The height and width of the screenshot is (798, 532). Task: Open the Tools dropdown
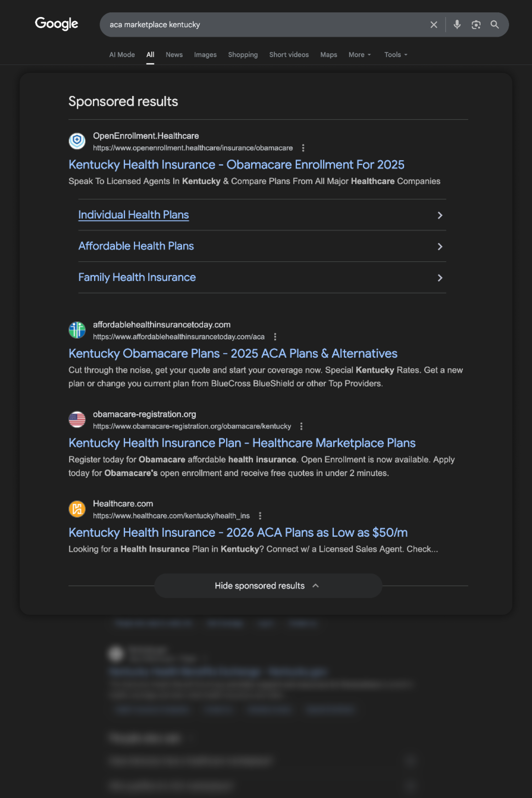click(x=396, y=55)
